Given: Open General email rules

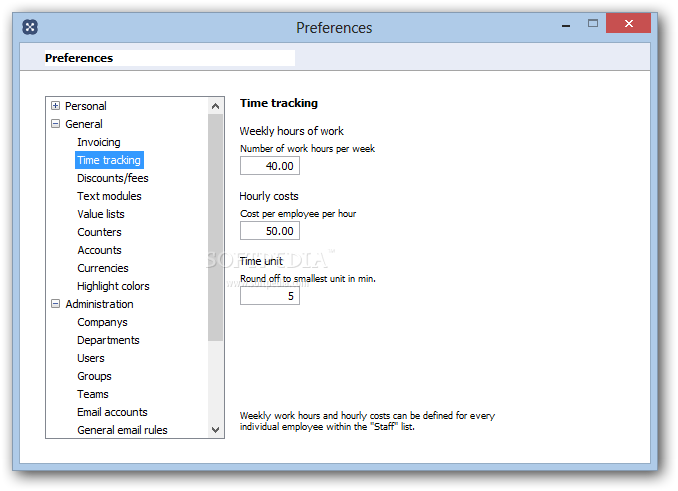Looking at the screenshot, I should coord(122,430).
